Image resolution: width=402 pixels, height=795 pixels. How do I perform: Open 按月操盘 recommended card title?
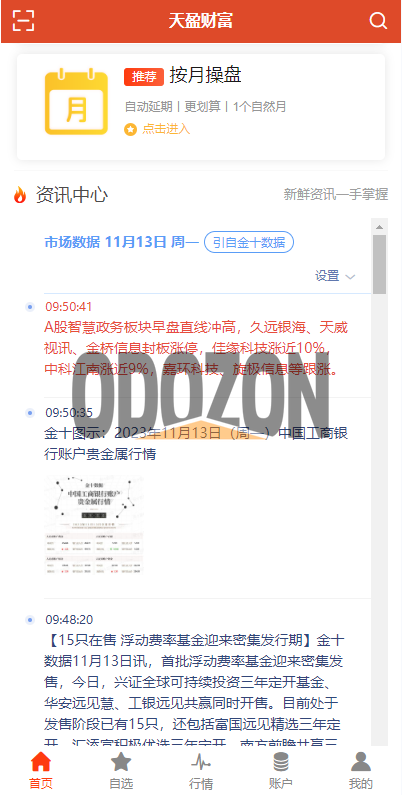(205, 76)
